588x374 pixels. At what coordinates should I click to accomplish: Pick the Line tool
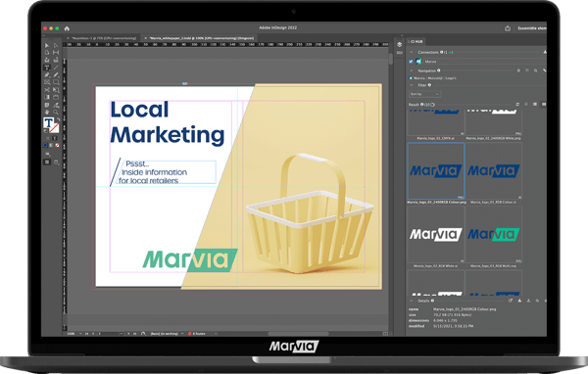tap(56, 68)
